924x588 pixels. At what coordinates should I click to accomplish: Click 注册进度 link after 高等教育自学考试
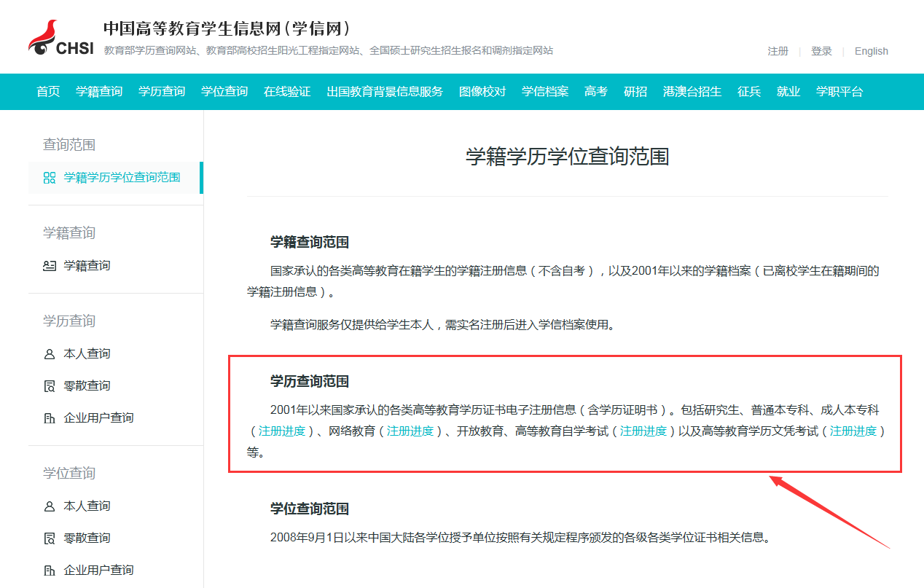click(x=643, y=431)
